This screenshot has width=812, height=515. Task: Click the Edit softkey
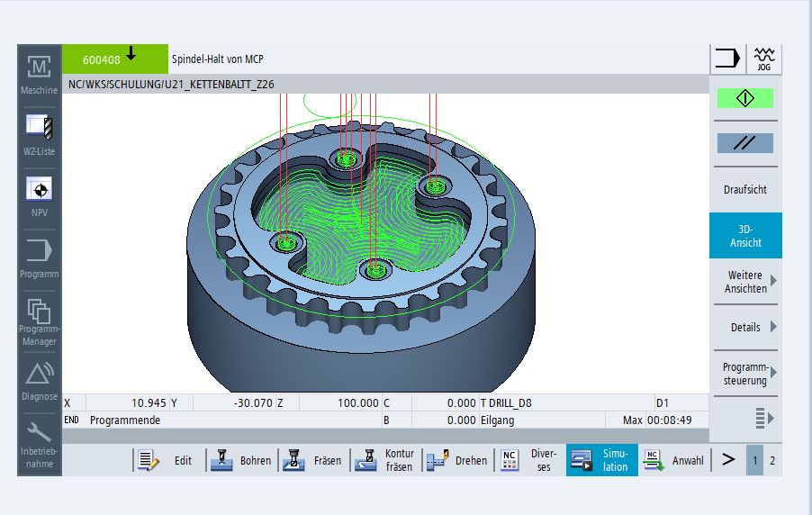(168, 460)
